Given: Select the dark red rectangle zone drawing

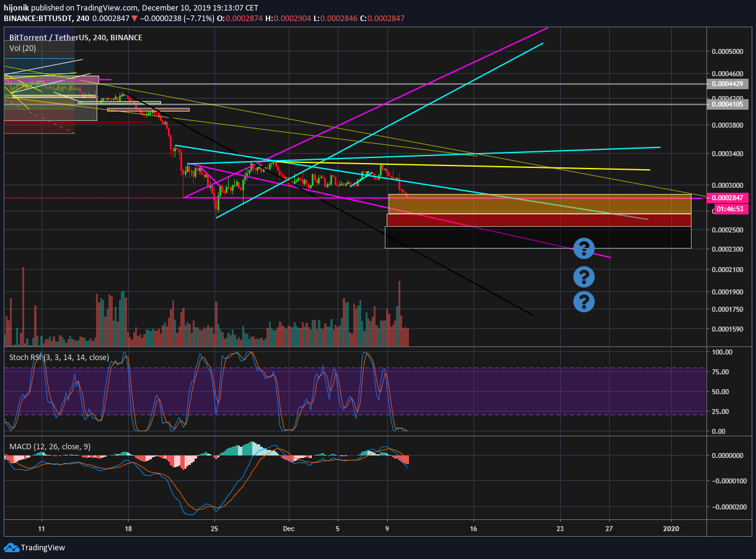Looking at the screenshot, I should [538, 220].
